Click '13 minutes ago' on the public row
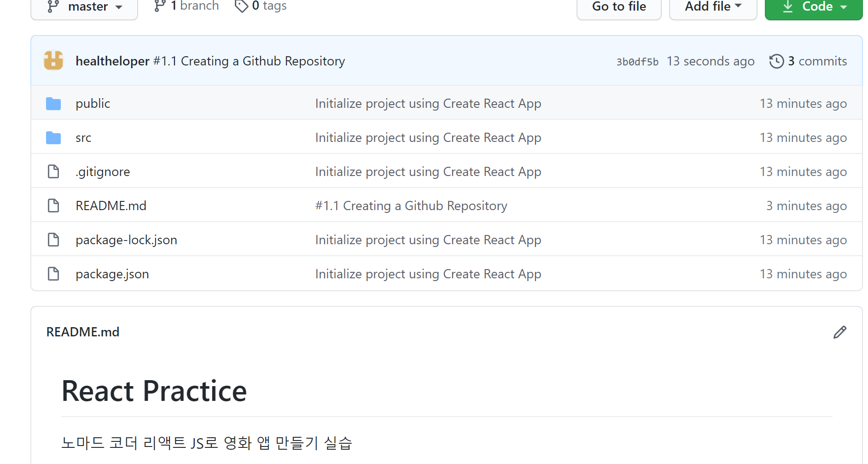 click(x=803, y=103)
